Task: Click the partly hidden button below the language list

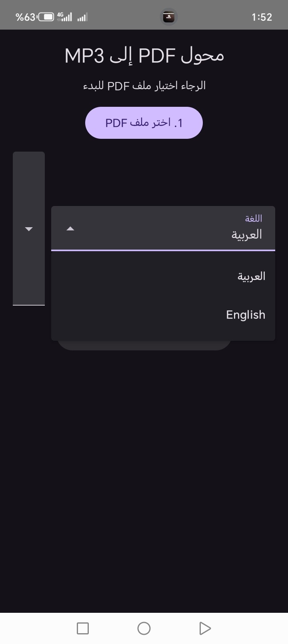Action: click(144, 346)
